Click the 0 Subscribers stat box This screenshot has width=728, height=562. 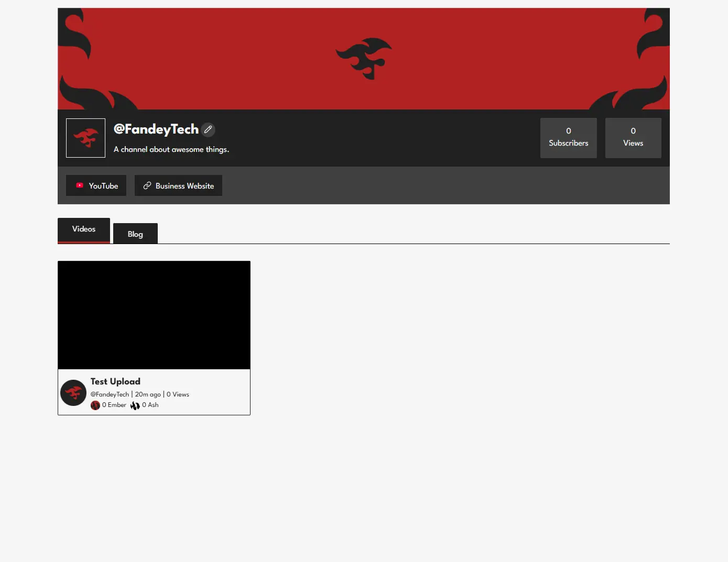pos(568,138)
